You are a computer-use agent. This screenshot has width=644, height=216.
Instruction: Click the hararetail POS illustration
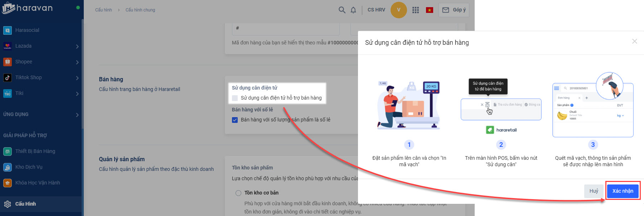tap(501, 106)
